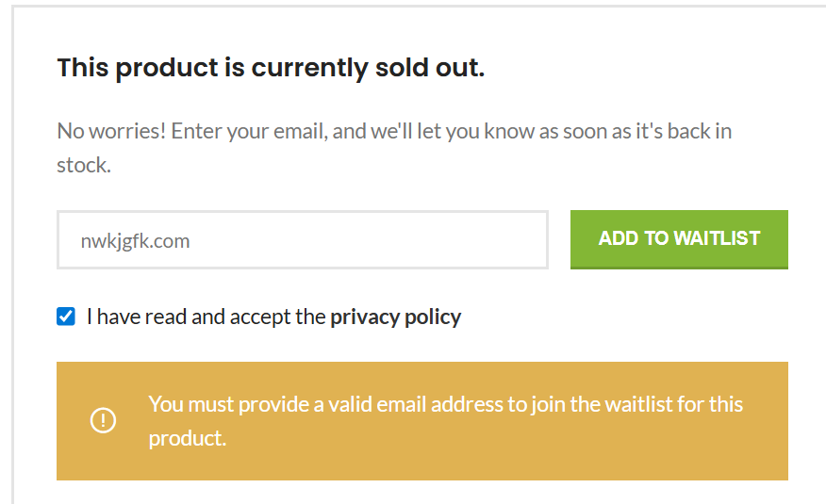Click the Add to Waitlist button
Viewport: 826px width, 504px height.
(679, 239)
